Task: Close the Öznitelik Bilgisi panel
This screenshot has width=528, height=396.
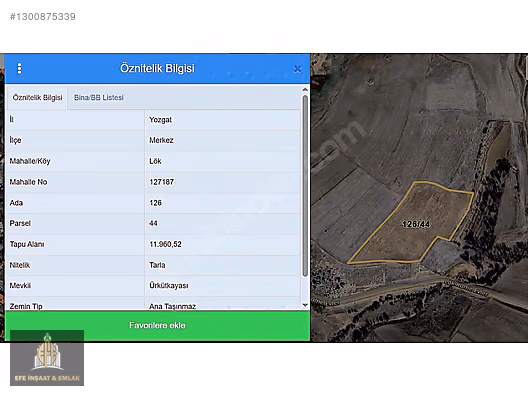Action: 297,69
